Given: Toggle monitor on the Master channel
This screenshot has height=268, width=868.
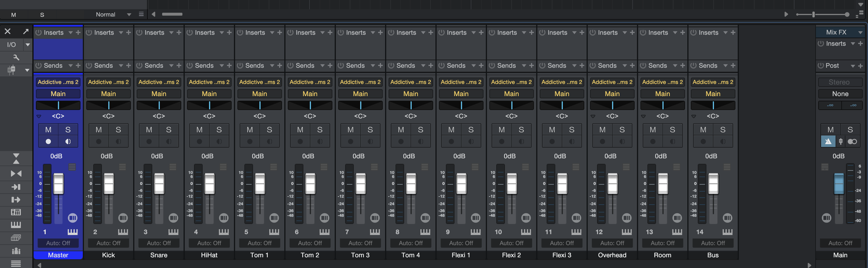Looking at the screenshot, I should tap(68, 142).
